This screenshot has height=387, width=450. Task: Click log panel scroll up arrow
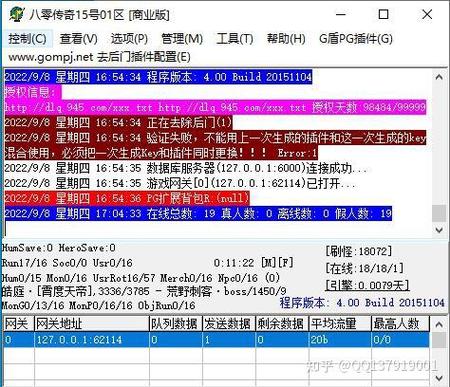click(x=439, y=77)
